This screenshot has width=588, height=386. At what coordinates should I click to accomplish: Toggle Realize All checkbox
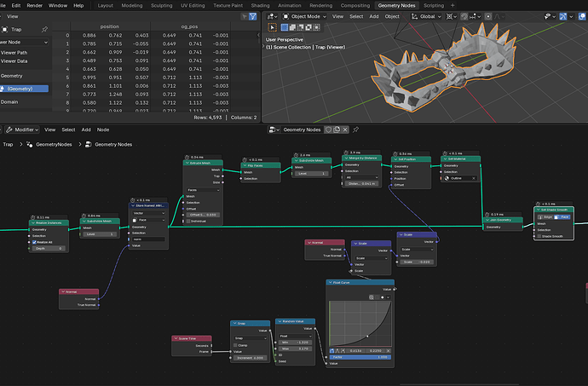pos(34,242)
